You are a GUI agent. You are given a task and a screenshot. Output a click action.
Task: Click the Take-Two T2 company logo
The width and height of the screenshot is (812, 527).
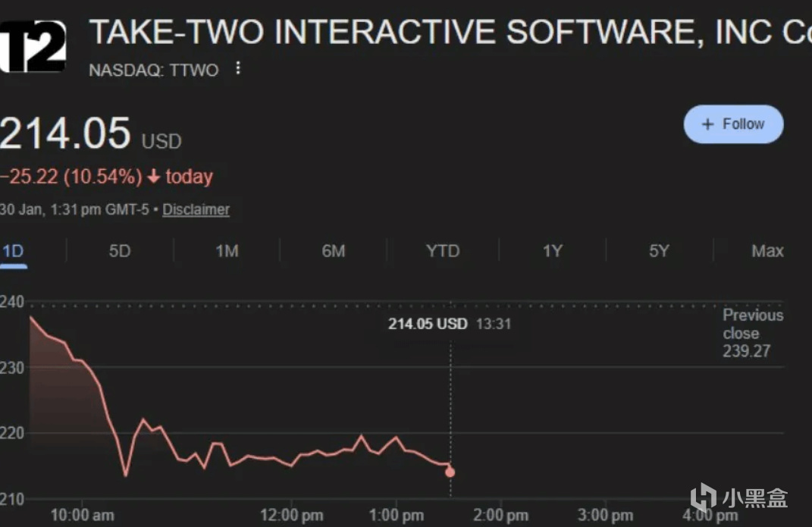pyautogui.click(x=33, y=47)
